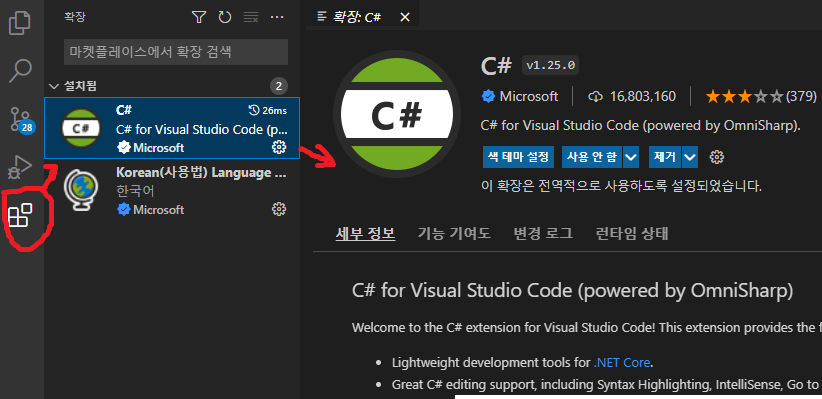
Task: Switch to the 기능 기여도 tab
Action: (454, 233)
